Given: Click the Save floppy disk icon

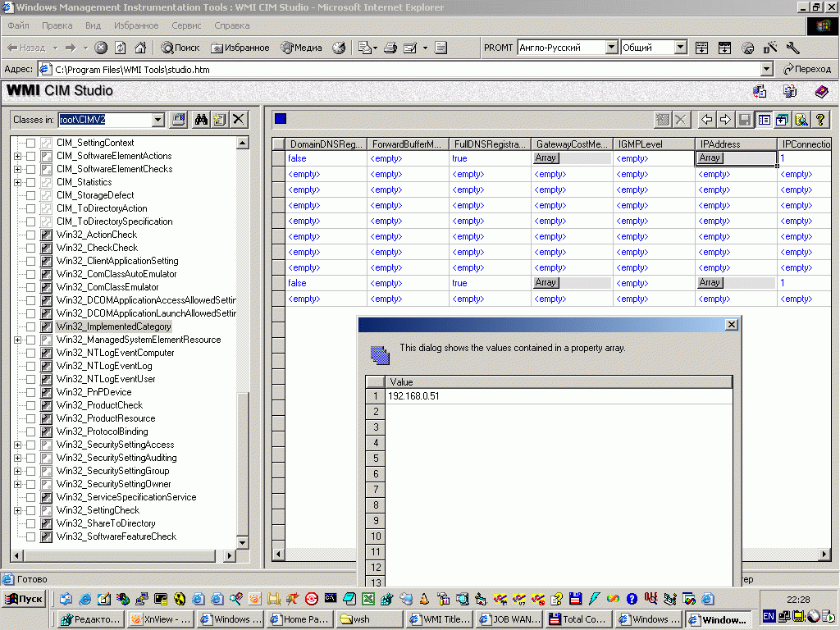Looking at the screenshot, I should (745, 120).
